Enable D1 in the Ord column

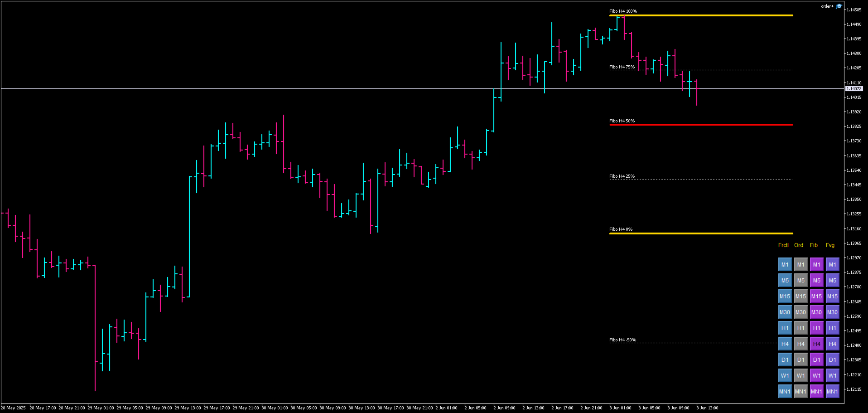[800, 360]
